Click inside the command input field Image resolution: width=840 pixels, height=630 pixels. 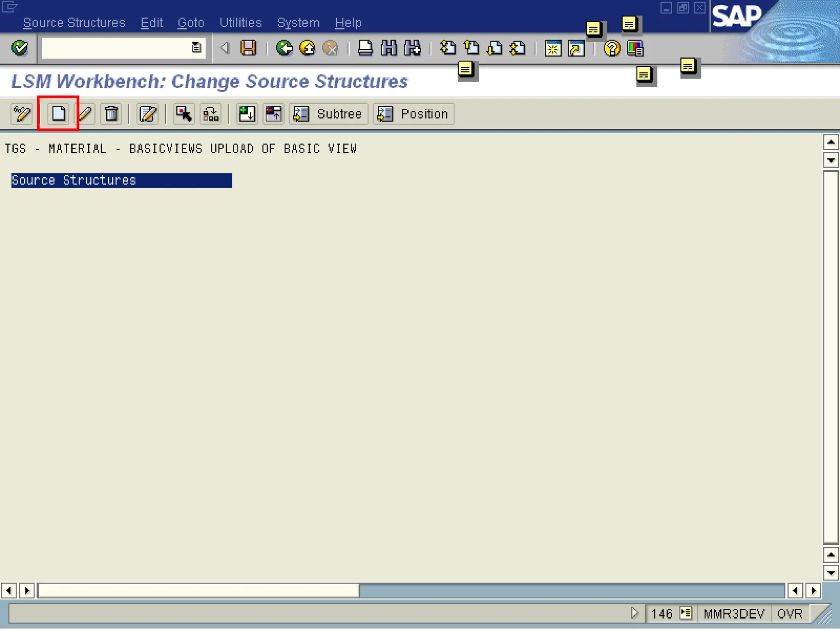[116, 48]
